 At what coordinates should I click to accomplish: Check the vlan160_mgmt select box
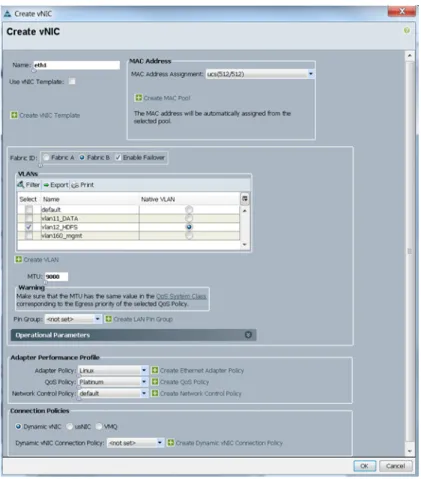coord(29,236)
